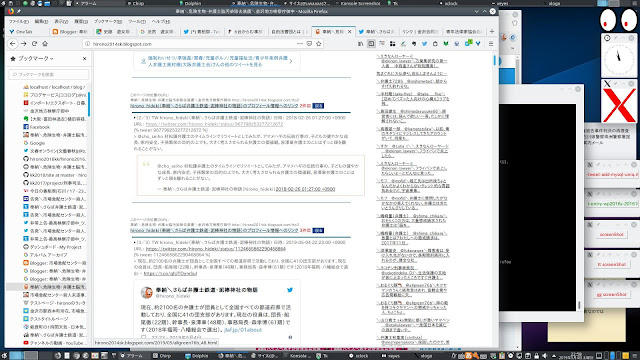Toggle the sidebar view toolbar button
This screenshot has width=640, height=360.
(x=371, y=44)
